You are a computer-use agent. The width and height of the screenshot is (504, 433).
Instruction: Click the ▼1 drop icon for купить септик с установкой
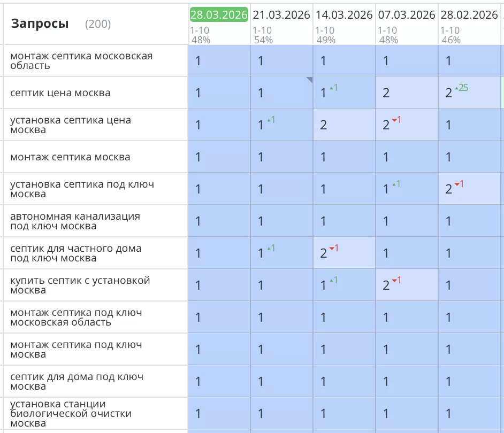click(395, 281)
